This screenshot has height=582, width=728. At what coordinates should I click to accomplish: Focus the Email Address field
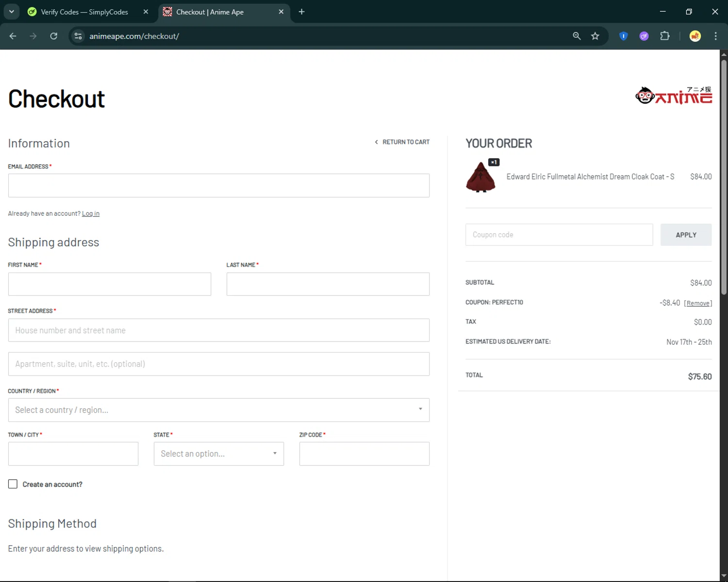(x=219, y=185)
